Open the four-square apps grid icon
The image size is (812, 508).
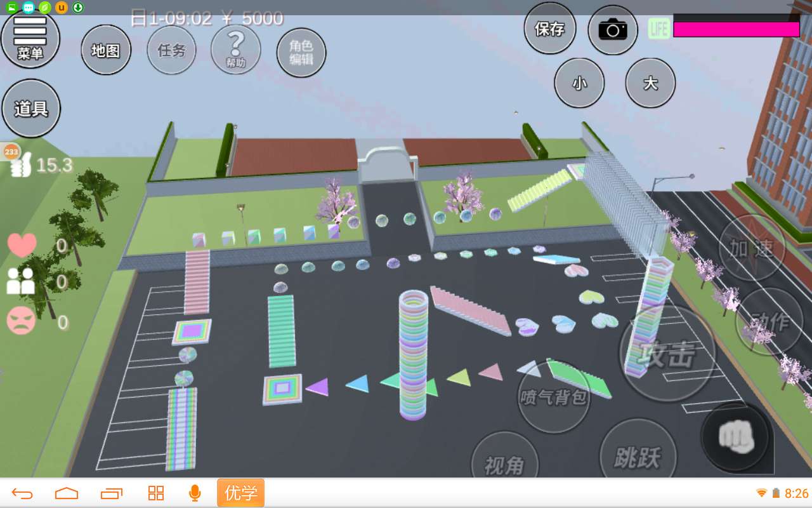point(155,493)
